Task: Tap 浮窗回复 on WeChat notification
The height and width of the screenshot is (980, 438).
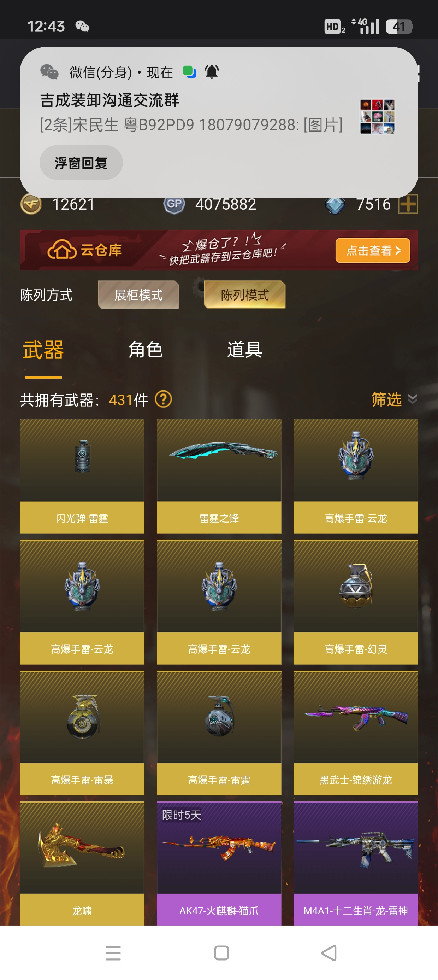Action: pyautogui.click(x=81, y=163)
